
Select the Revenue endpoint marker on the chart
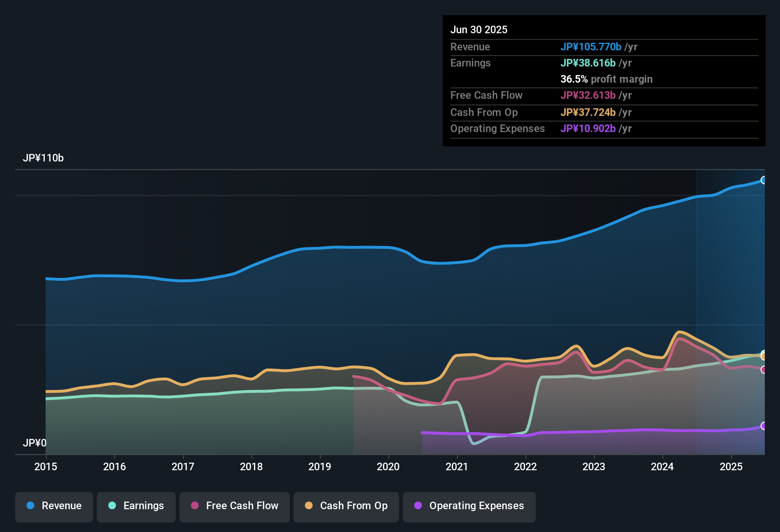click(764, 180)
